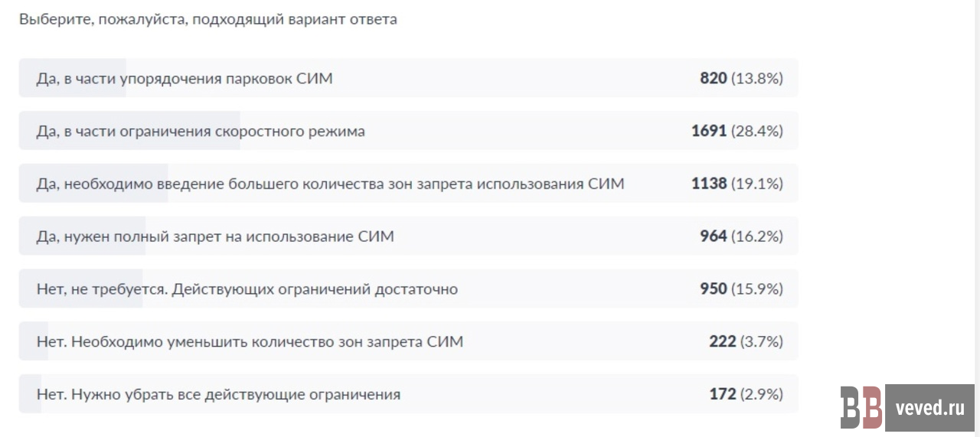The image size is (980, 437).
Task: Click the 'Выберите, пожалуйста' poll heading
Action: point(208,20)
